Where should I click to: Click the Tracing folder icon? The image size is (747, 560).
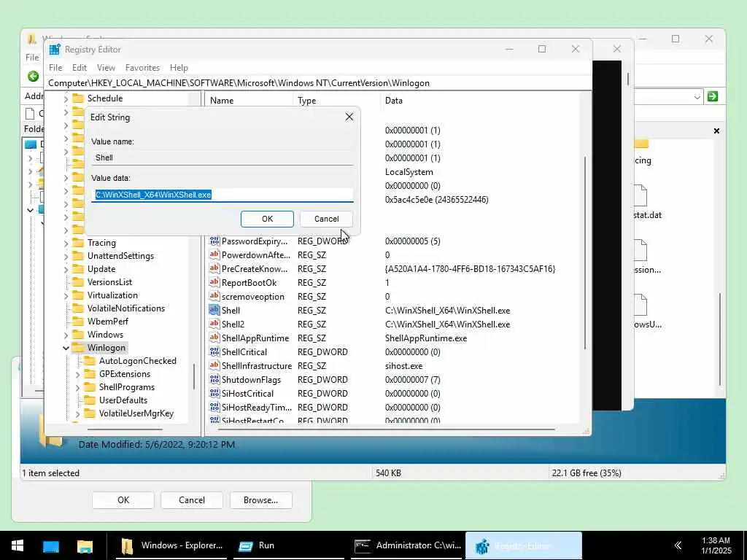[x=77, y=242]
